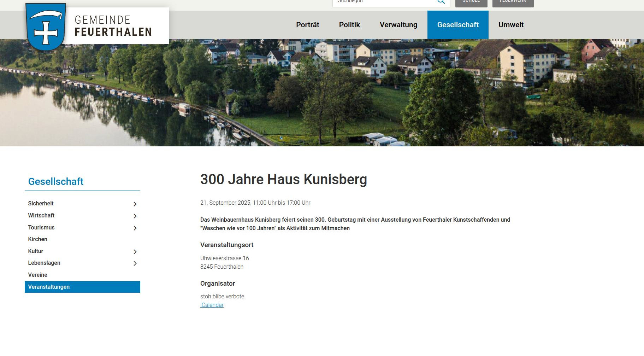Open the Porträt navigation menu
Viewport: 644px width, 356px height.
click(307, 25)
